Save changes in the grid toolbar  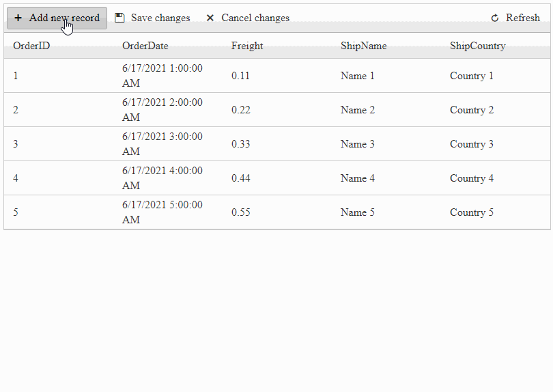(152, 18)
